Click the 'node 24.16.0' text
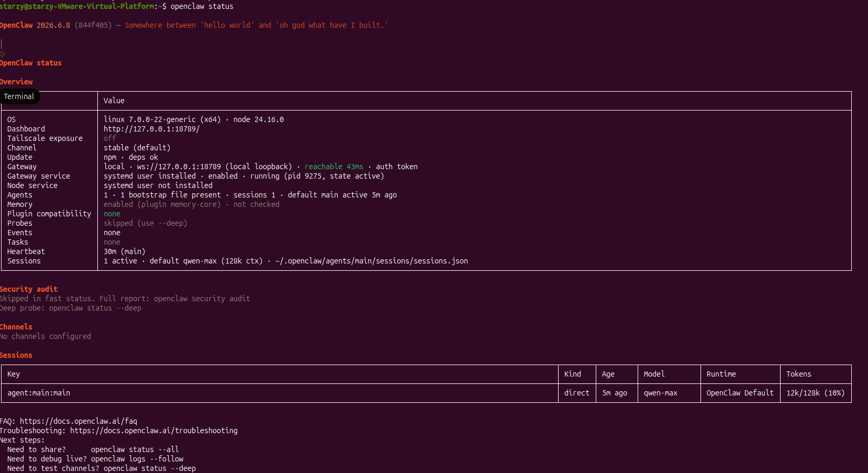Screen dimensions: 868x473 click(259, 119)
